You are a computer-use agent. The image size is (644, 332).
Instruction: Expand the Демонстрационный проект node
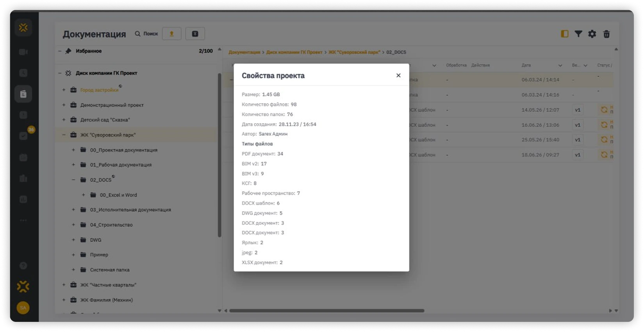click(64, 105)
